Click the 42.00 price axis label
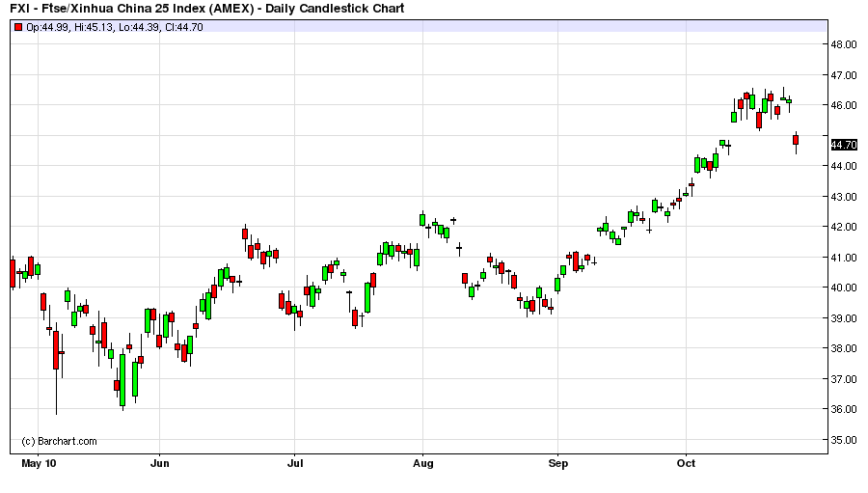This screenshot has height=493, width=868. coord(844,227)
